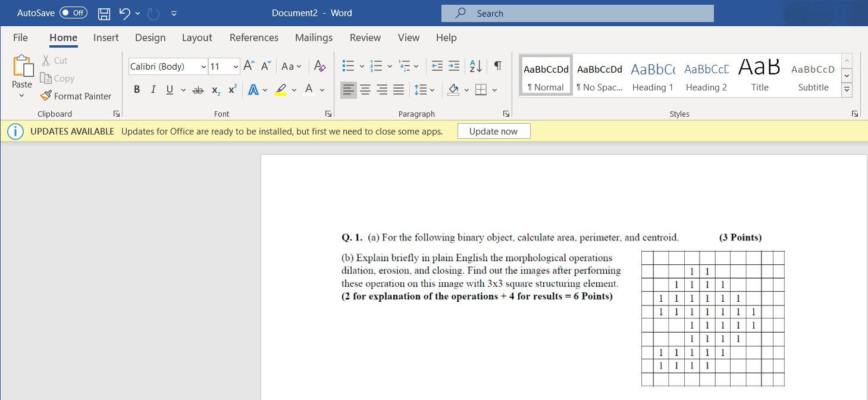Open the References ribbon tab

(x=254, y=37)
